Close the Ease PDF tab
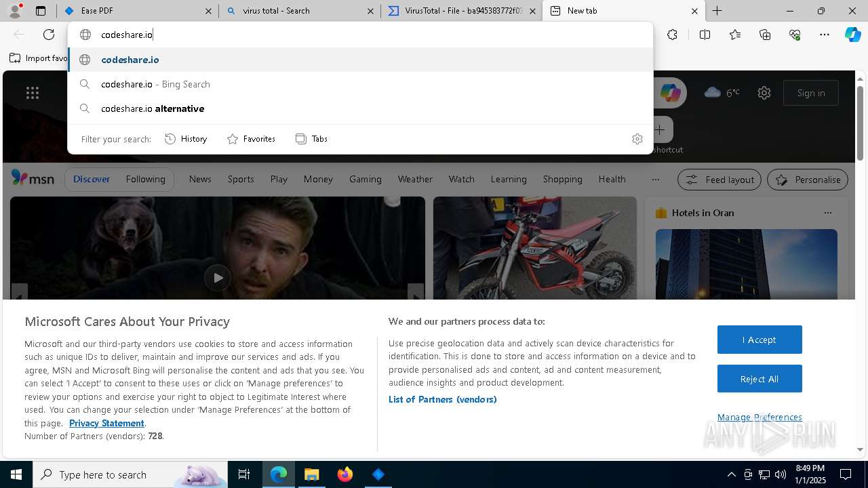868x488 pixels. (x=208, y=11)
